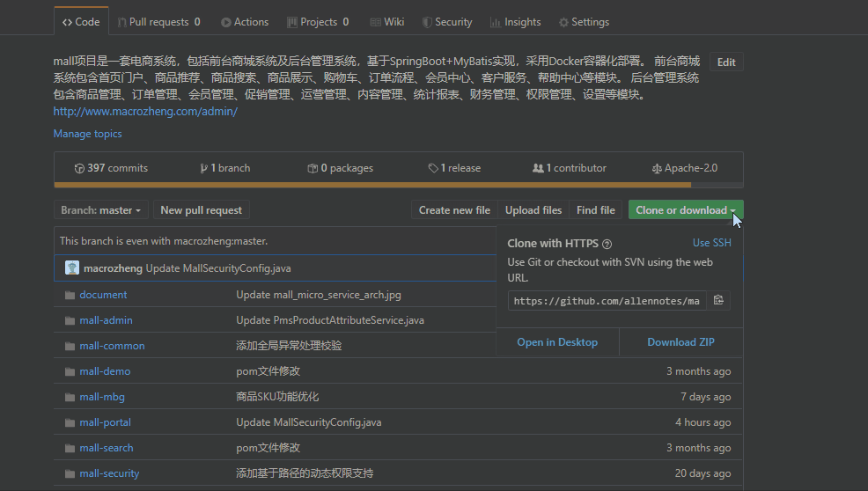Switch to Use SSH
This screenshot has width=868, height=491.
click(712, 243)
